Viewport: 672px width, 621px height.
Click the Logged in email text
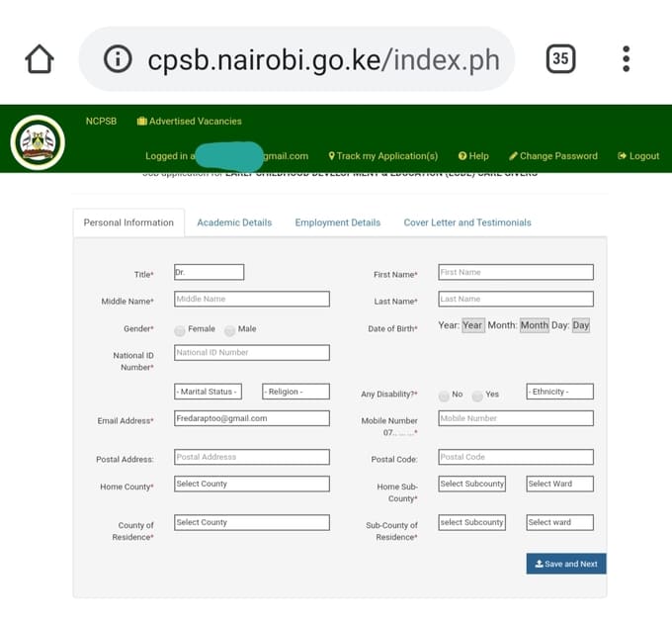(226, 155)
